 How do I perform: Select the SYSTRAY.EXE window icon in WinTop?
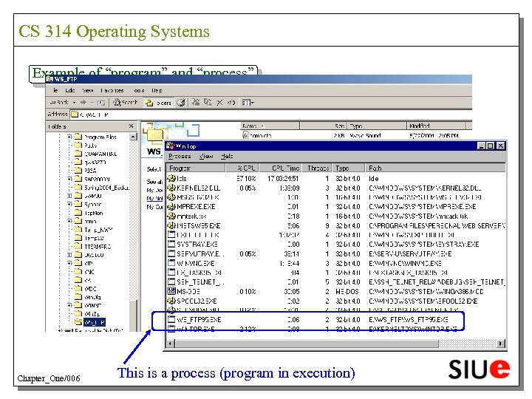tap(171, 244)
